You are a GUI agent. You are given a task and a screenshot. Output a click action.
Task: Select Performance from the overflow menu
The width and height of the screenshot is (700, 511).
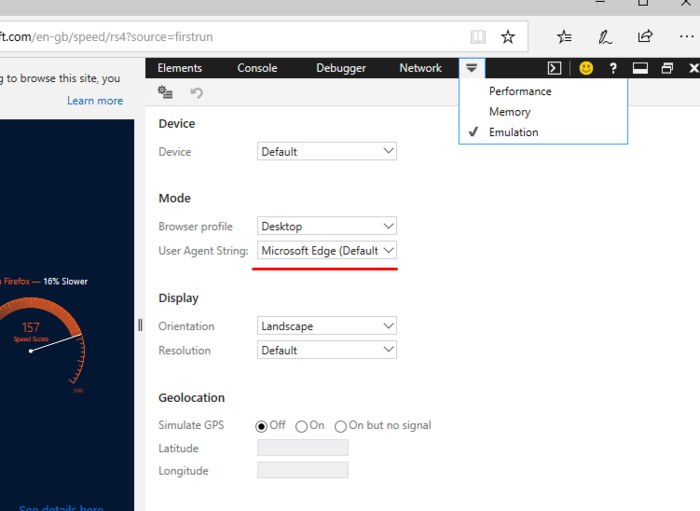(x=520, y=91)
